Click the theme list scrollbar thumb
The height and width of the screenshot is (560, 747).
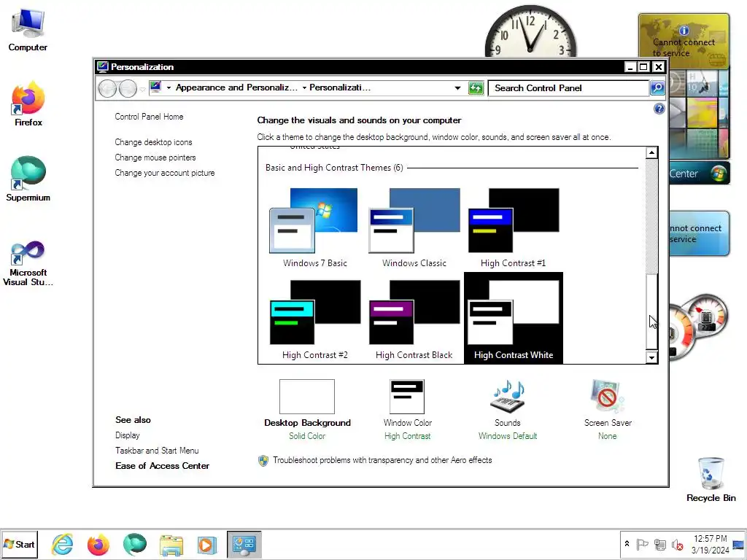point(651,312)
